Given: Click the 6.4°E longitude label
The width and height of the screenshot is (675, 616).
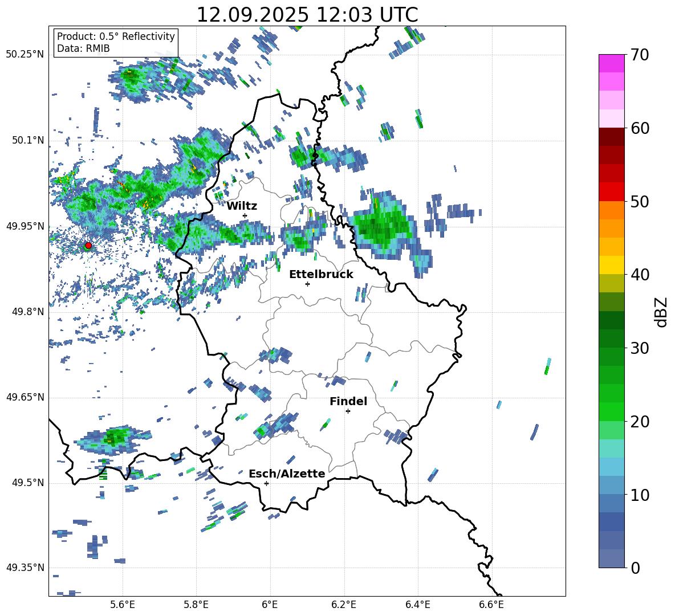Looking at the screenshot, I should 417,605.
